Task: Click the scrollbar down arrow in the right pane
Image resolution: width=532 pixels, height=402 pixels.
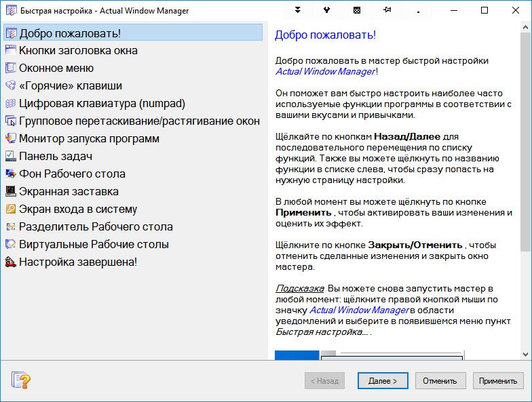Action: [525, 355]
